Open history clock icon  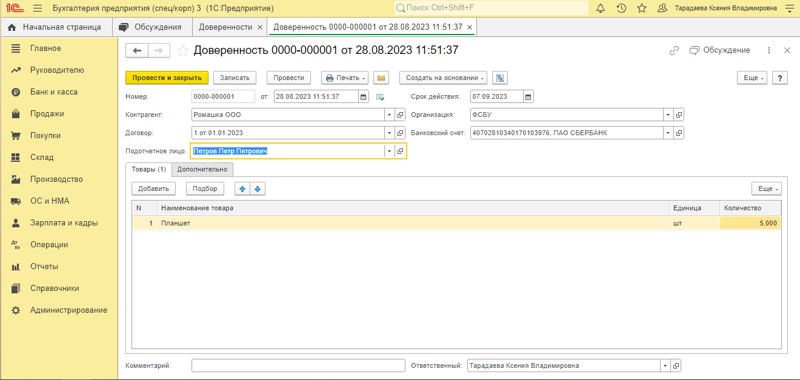click(621, 8)
